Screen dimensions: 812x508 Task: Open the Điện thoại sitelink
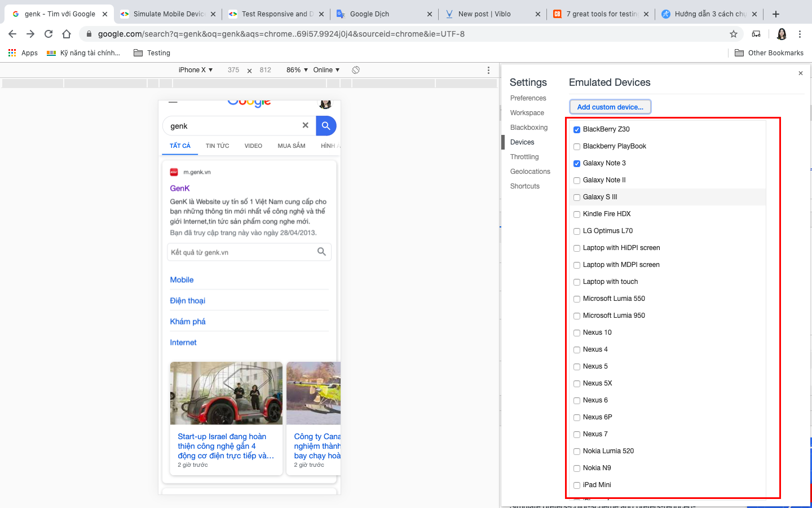click(x=188, y=301)
